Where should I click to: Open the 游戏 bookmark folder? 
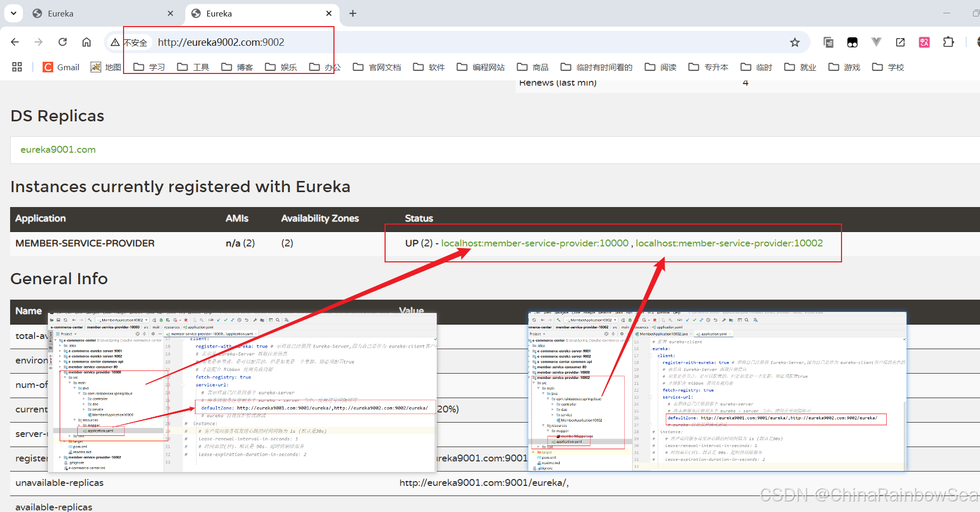844,67
